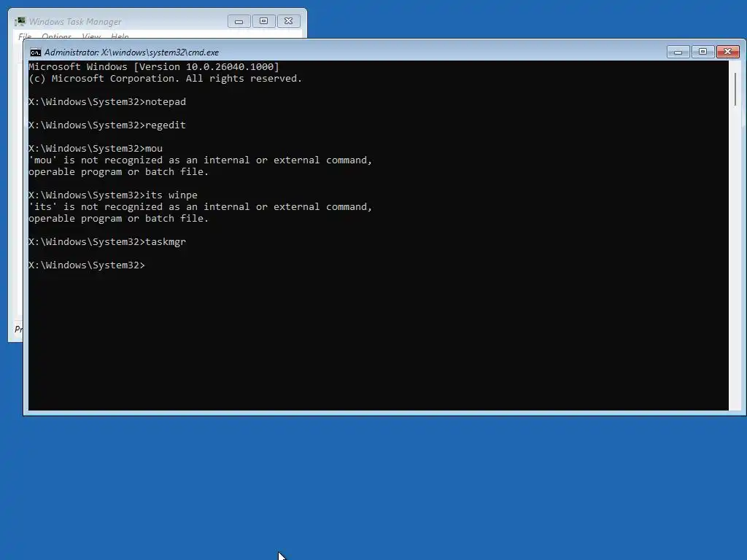Minimize the Administrator cmd.exe window
The image size is (747, 560).
click(678, 52)
